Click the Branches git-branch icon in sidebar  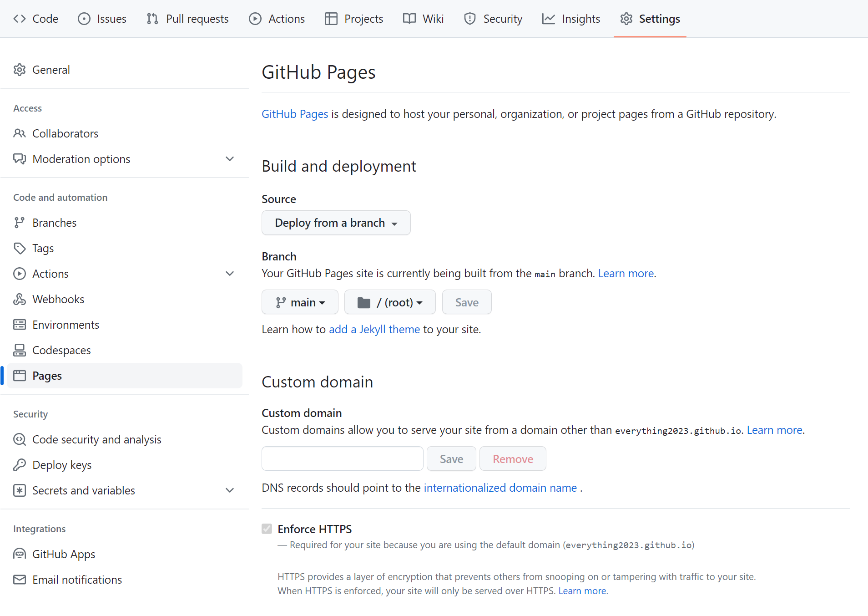tap(20, 223)
